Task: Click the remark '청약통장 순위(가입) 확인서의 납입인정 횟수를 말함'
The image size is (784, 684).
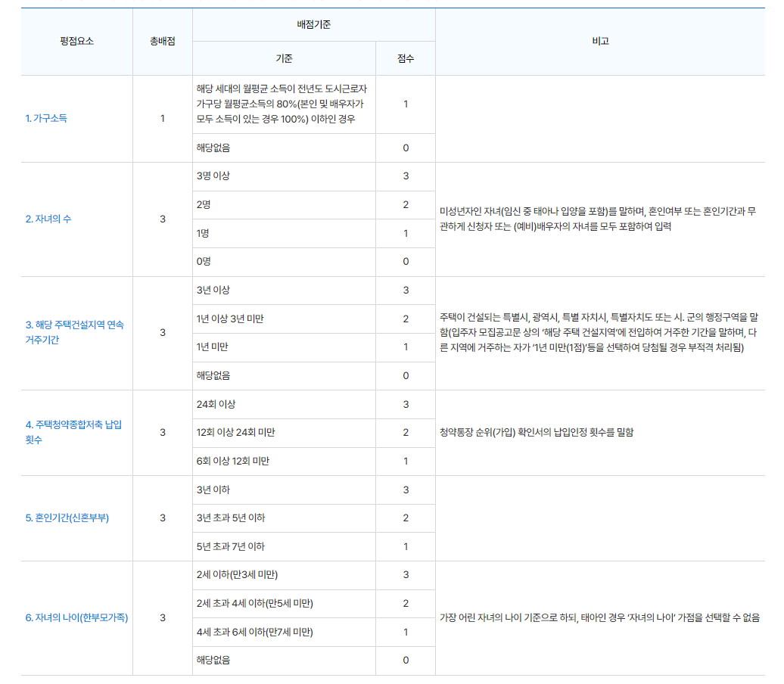Action: pyautogui.click(x=537, y=433)
